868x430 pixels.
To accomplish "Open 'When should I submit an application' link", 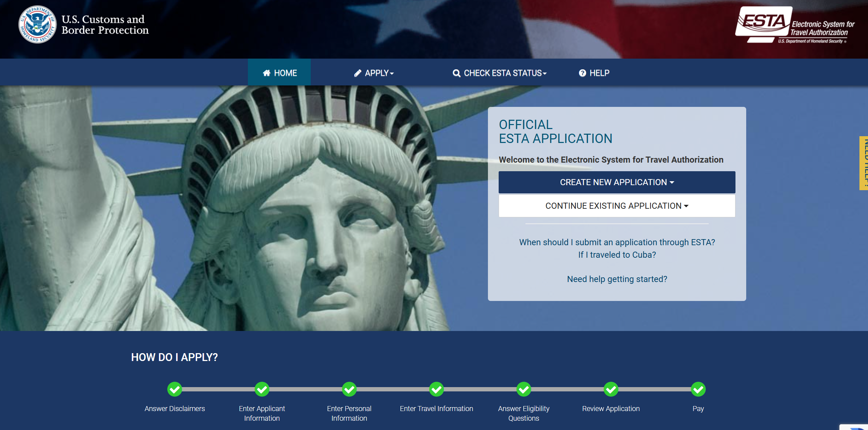I will click(617, 242).
